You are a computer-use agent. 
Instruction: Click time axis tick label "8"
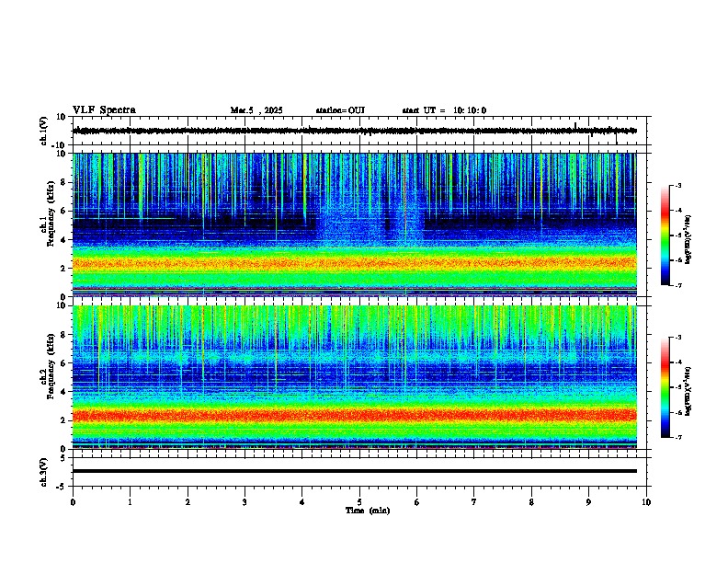click(531, 502)
